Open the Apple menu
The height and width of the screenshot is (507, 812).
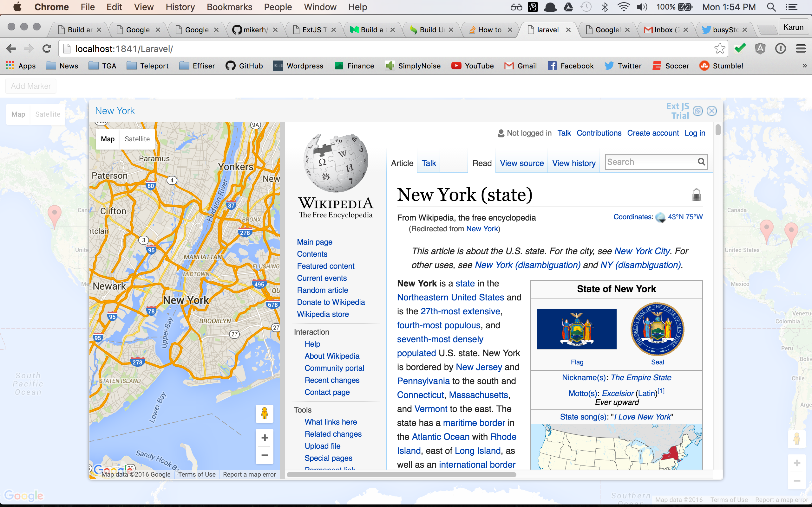click(17, 7)
